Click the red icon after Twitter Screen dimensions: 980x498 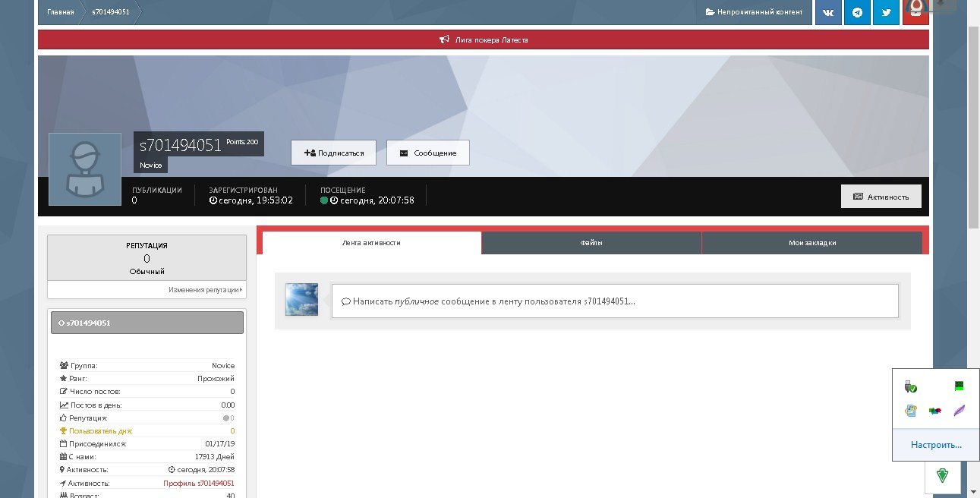(x=915, y=11)
